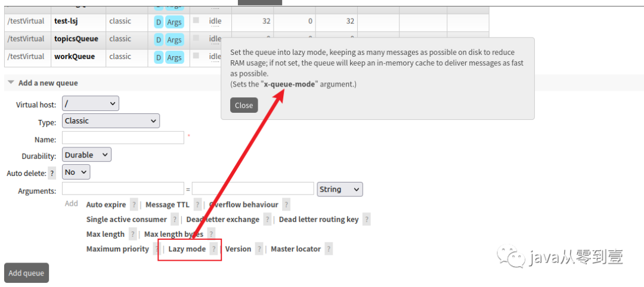
Task: Focus the queue Name input field
Action: 123,138
